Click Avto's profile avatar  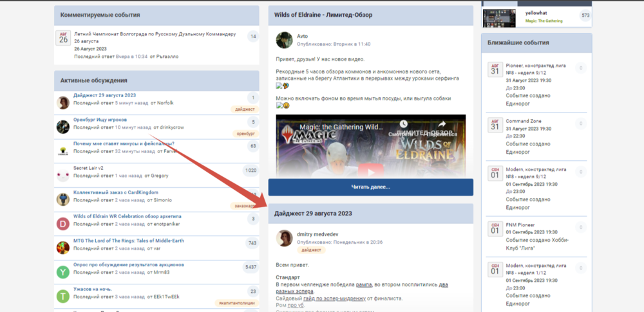click(x=284, y=40)
